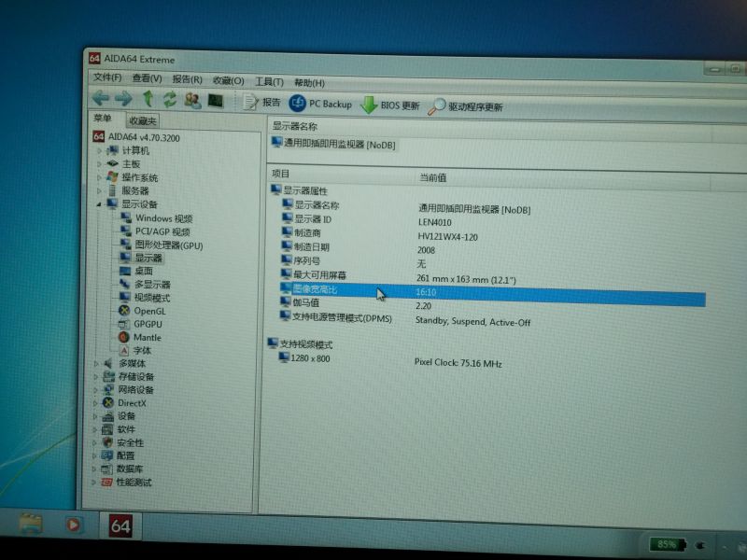
Task: Click AIDA64 icon in taskbar
Action: pos(120,525)
